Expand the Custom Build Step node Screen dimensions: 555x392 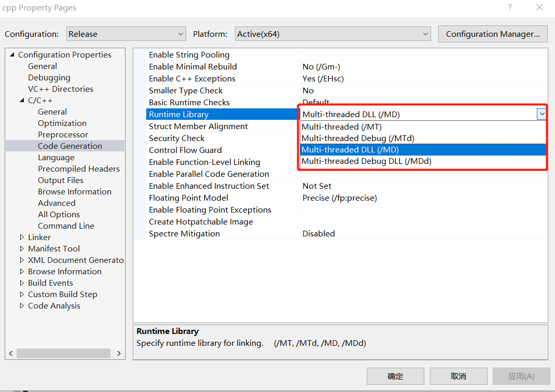[x=22, y=295]
